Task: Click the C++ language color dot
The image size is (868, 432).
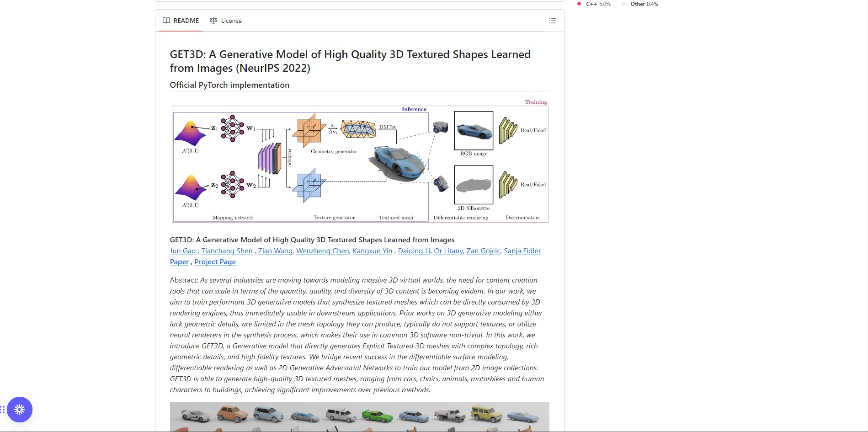Action: click(579, 4)
